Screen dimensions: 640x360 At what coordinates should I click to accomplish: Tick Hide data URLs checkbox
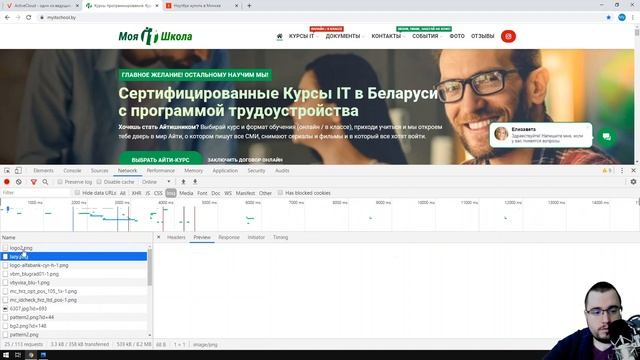77,193
